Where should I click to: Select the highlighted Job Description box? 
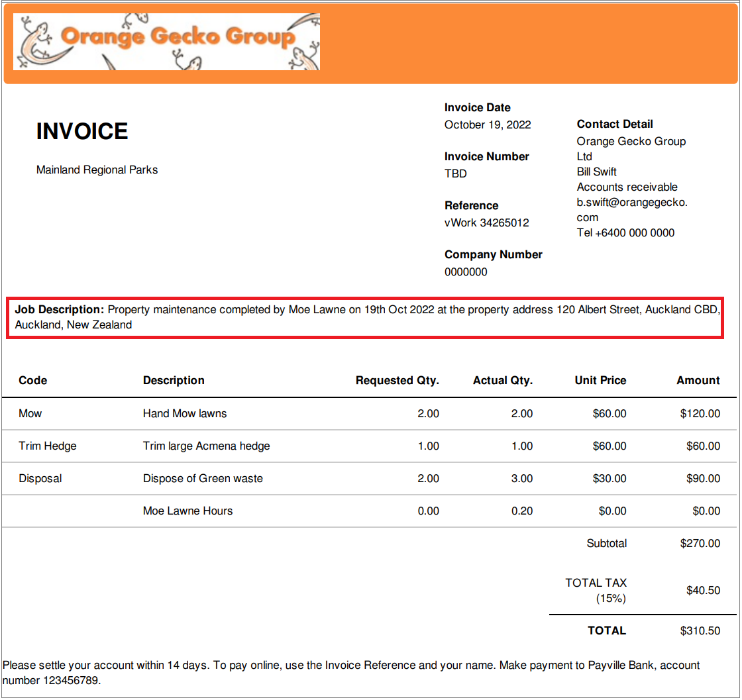[371, 317]
